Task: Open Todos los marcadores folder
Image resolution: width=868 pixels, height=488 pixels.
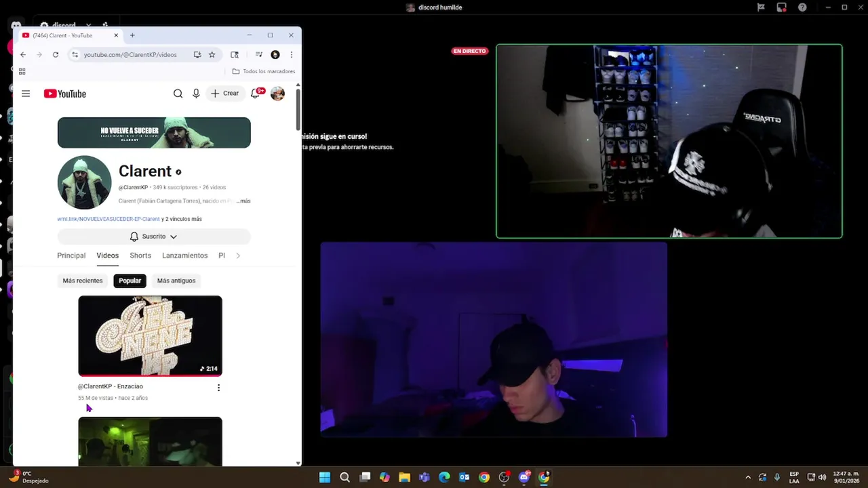Action: click(263, 71)
